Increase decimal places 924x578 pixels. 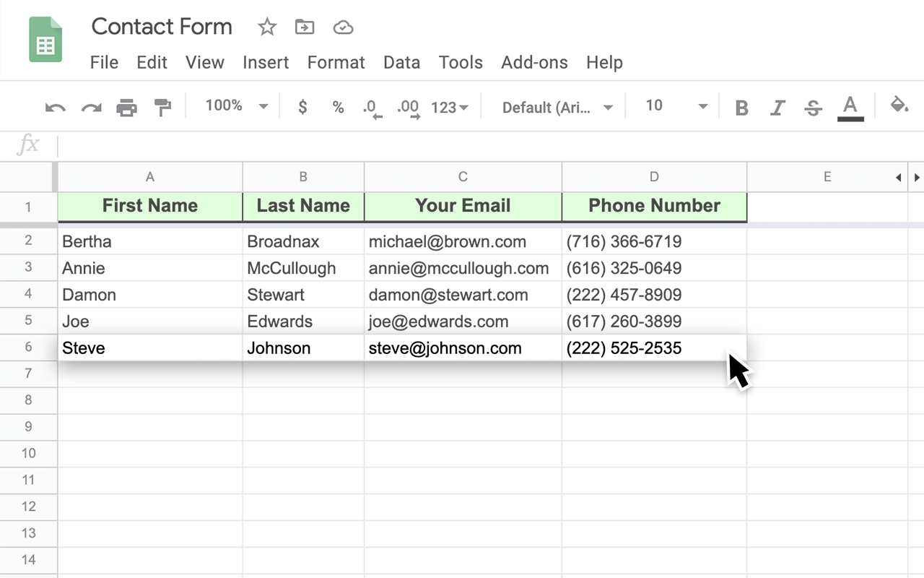pos(407,106)
